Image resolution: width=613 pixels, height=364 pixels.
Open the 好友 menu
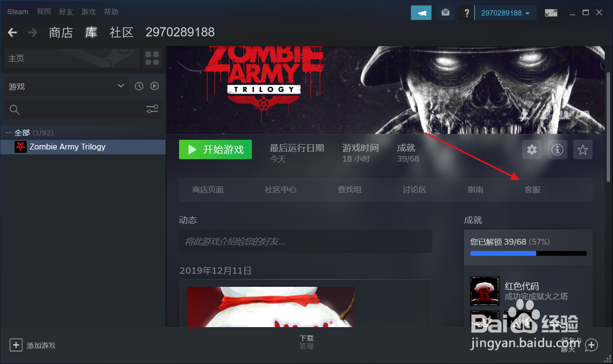click(66, 12)
